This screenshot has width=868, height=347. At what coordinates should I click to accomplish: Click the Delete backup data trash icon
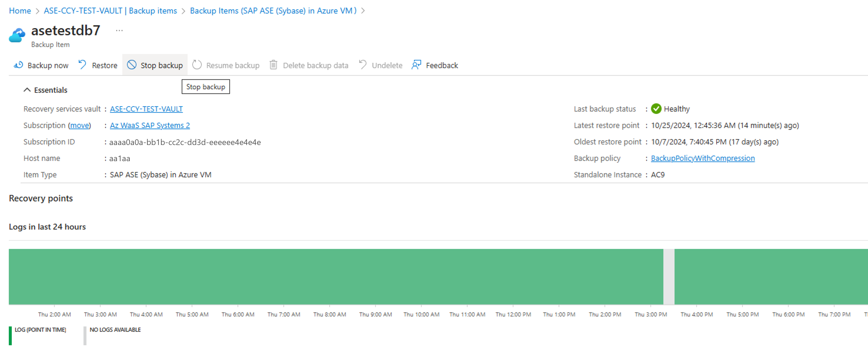click(273, 65)
